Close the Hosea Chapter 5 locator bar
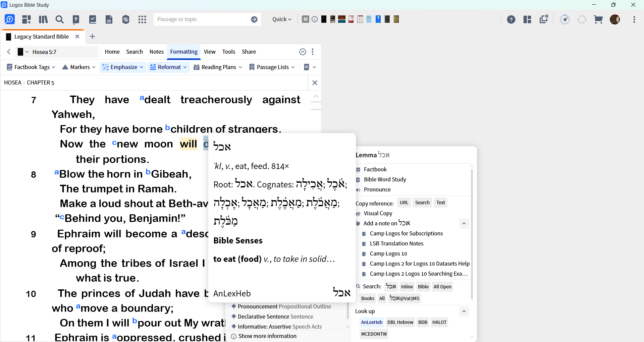 pos(315,82)
